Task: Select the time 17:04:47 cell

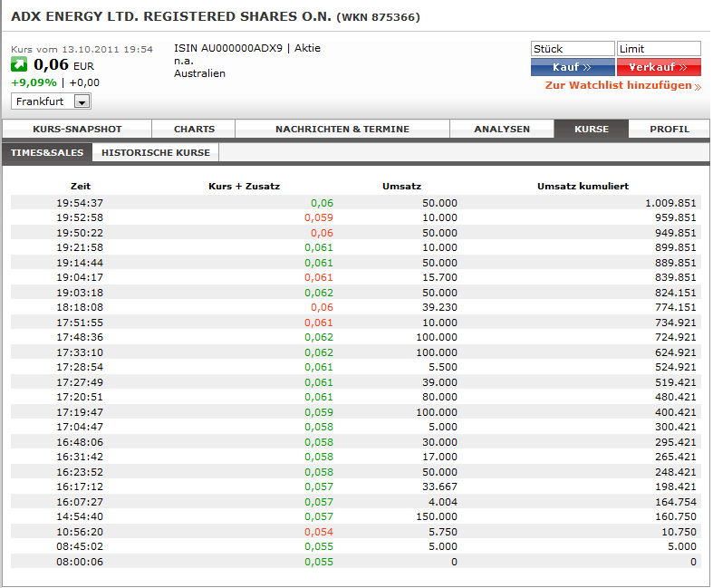Action: [80, 427]
